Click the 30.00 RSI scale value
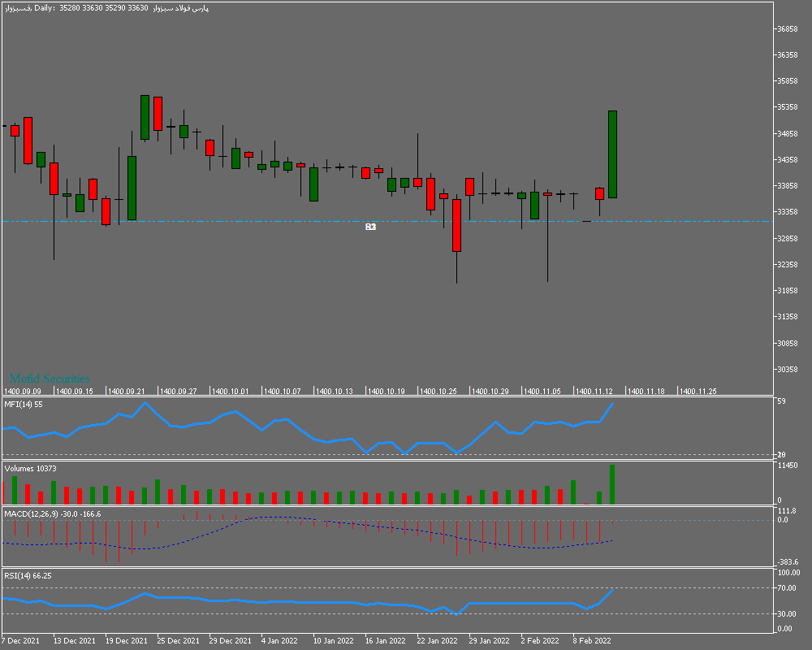The image size is (812, 650). coord(787,614)
